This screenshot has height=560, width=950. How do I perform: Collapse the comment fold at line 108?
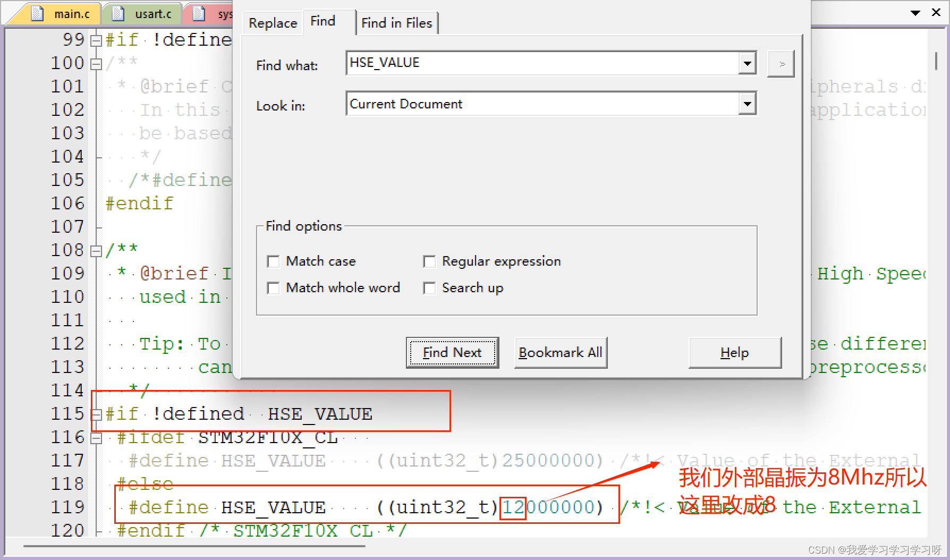(96, 251)
